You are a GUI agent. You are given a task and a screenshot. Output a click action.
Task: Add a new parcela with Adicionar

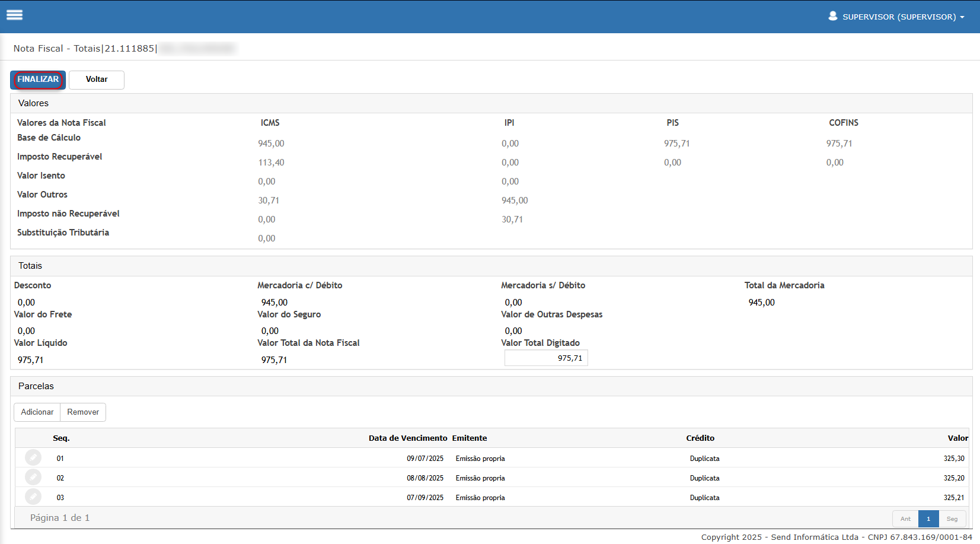pyautogui.click(x=37, y=412)
